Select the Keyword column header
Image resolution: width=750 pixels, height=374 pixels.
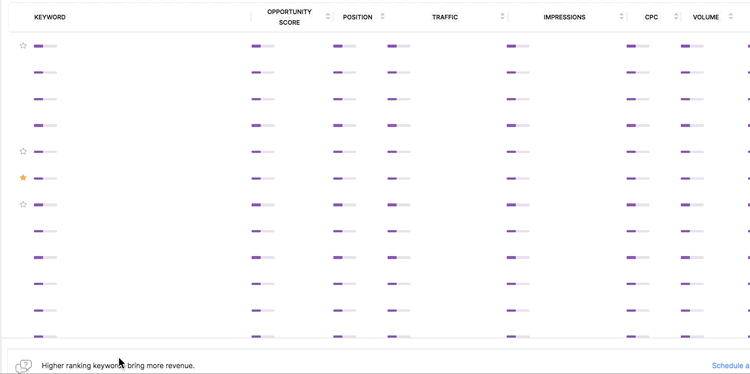click(x=50, y=17)
